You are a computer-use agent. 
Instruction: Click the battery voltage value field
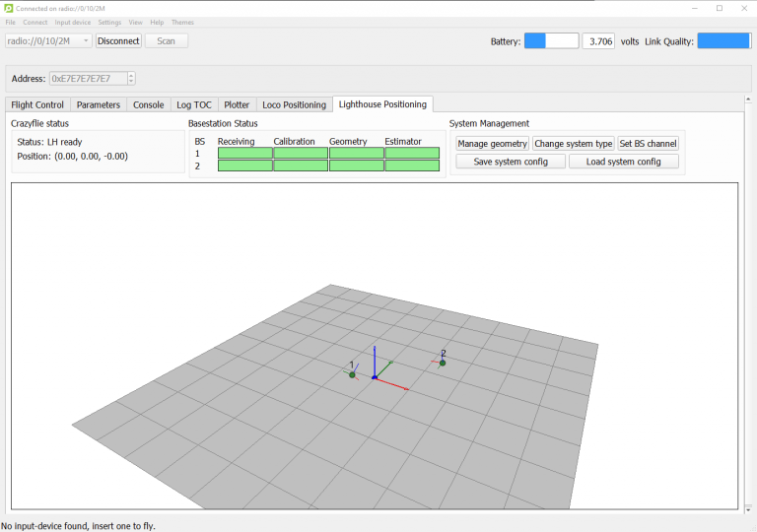click(x=598, y=41)
